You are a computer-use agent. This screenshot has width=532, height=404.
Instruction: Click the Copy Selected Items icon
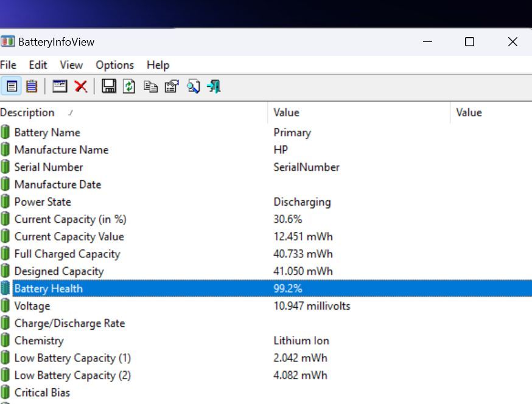tap(150, 86)
